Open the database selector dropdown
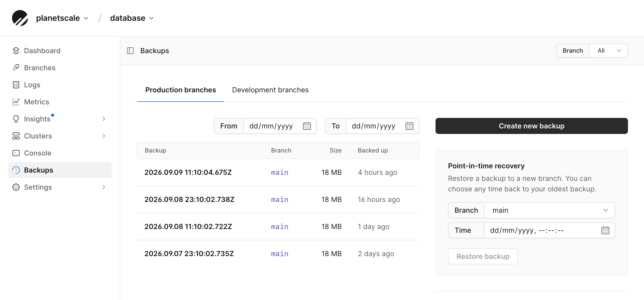Viewport: 644px width, 300px height. [x=132, y=18]
